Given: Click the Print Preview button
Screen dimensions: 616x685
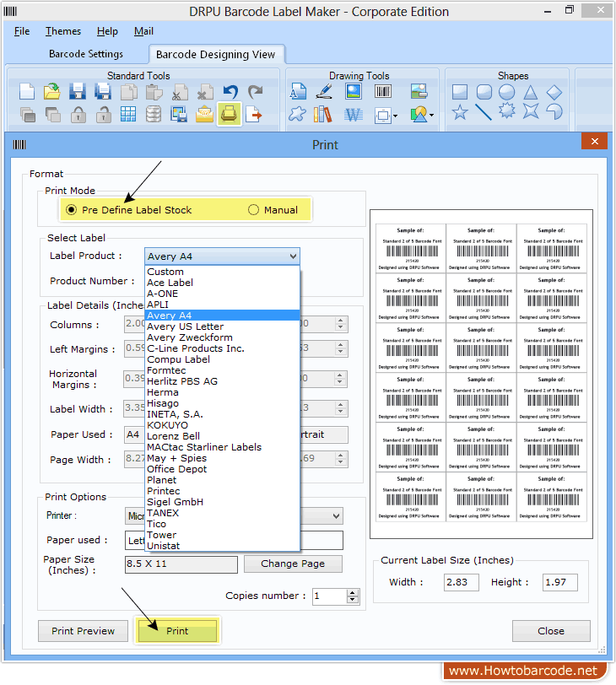Looking at the screenshot, I should [x=83, y=631].
